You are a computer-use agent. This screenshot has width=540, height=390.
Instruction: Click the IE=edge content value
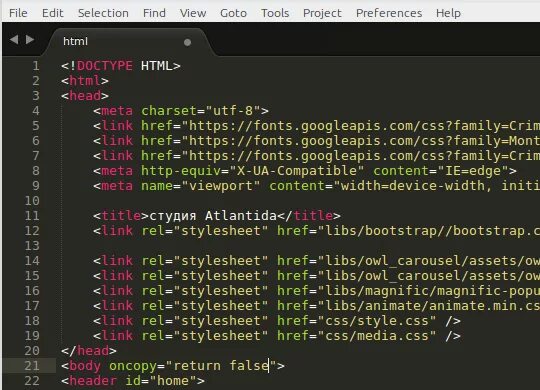click(474, 171)
